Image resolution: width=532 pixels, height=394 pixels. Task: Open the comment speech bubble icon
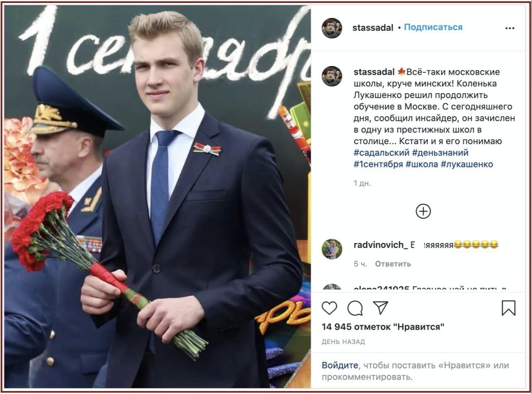coord(355,308)
